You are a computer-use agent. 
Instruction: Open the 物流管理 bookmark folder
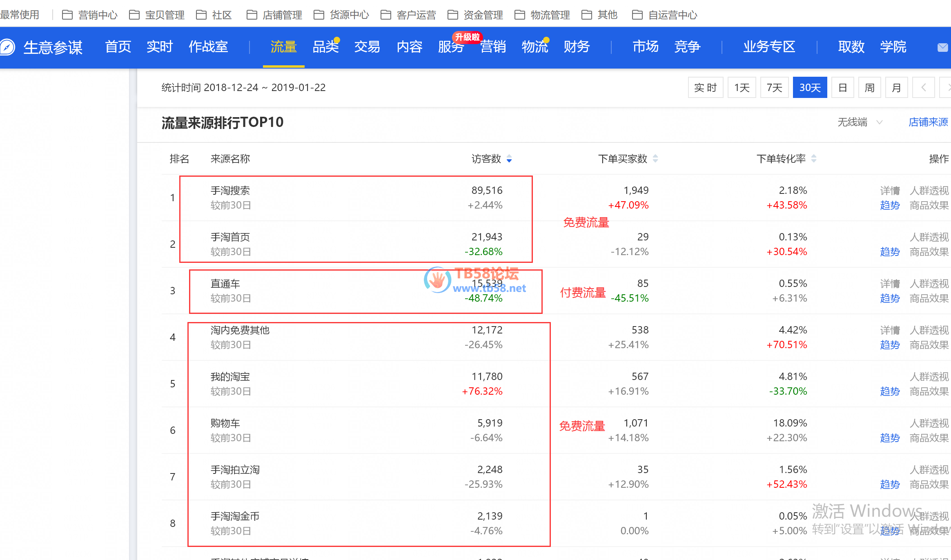tap(543, 15)
